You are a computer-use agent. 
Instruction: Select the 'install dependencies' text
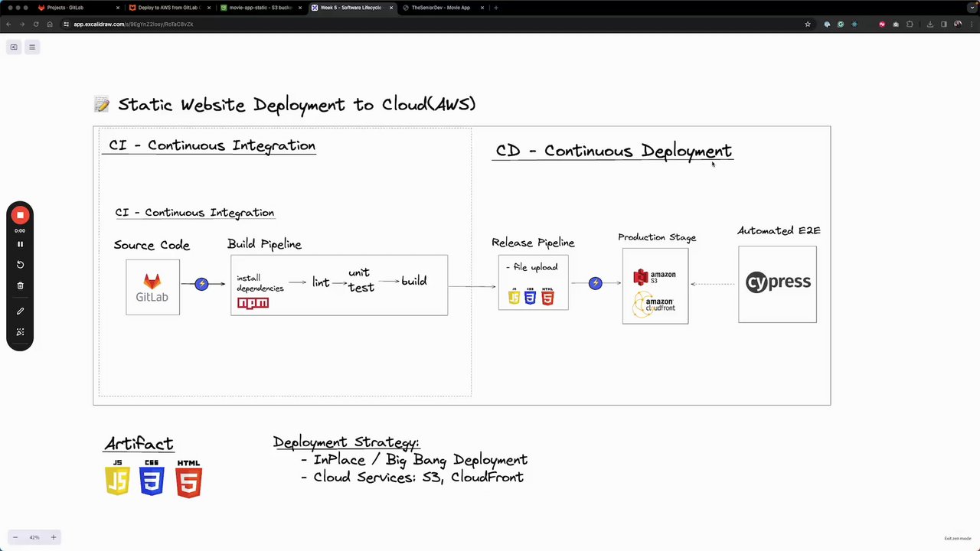(260, 283)
